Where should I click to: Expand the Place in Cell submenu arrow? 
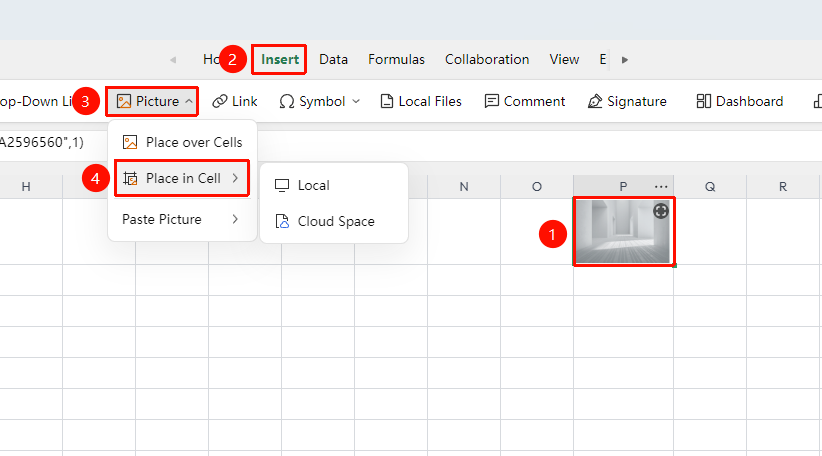(x=235, y=178)
